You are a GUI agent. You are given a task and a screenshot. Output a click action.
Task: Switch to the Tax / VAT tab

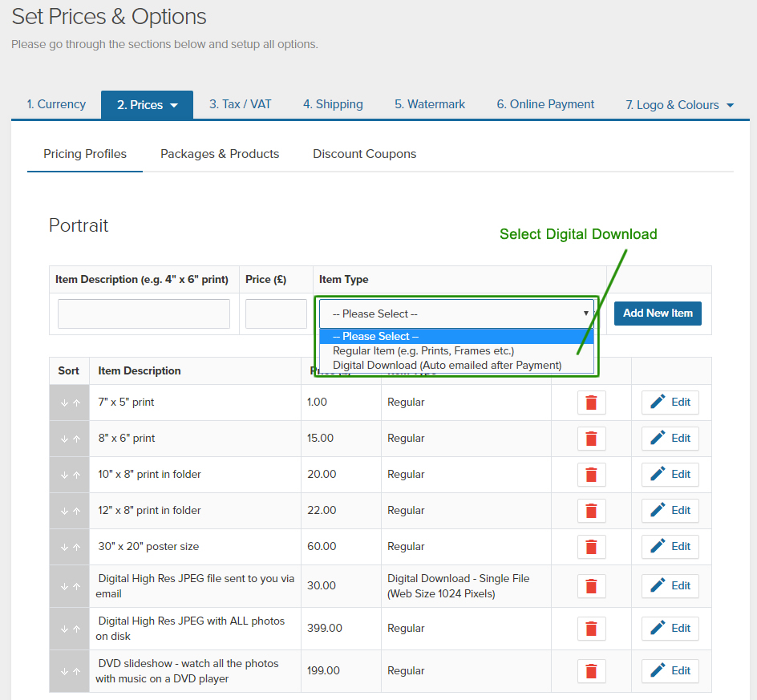(x=240, y=104)
